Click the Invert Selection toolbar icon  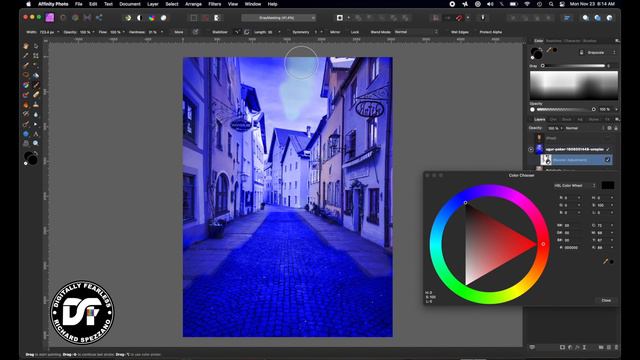pyautogui.click(x=217, y=18)
